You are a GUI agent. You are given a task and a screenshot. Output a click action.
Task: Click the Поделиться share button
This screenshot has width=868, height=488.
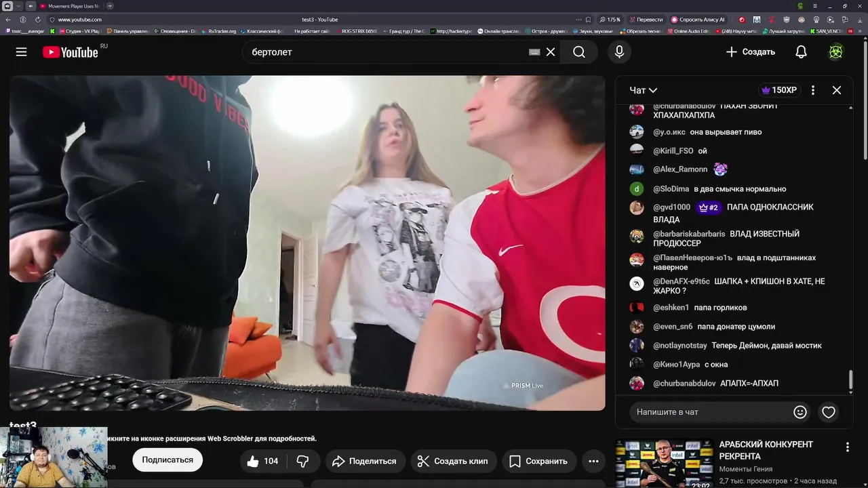point(365,461)
